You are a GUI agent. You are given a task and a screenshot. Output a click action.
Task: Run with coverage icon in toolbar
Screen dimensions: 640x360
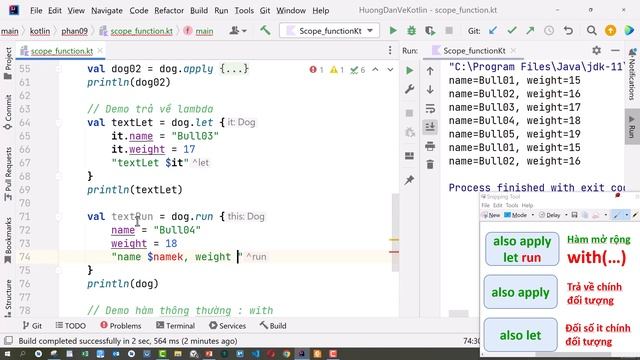[430, 31]
